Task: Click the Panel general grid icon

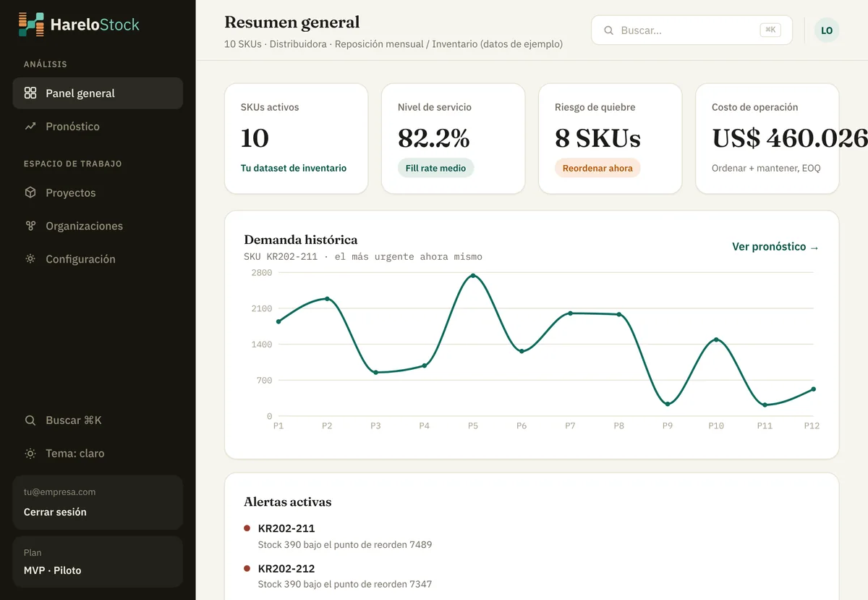Action: [x=30, y=93]
